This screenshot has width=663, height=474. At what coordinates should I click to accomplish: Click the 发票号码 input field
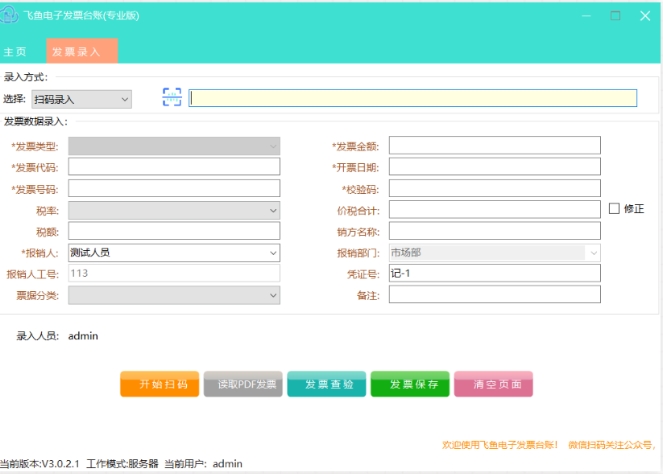pyautogui.click(x=174, y=188)
